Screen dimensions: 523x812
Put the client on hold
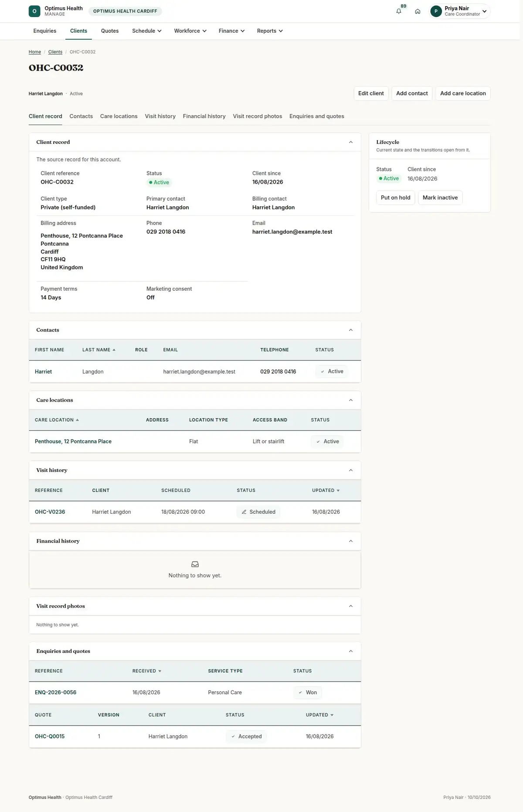coord(395,198)
